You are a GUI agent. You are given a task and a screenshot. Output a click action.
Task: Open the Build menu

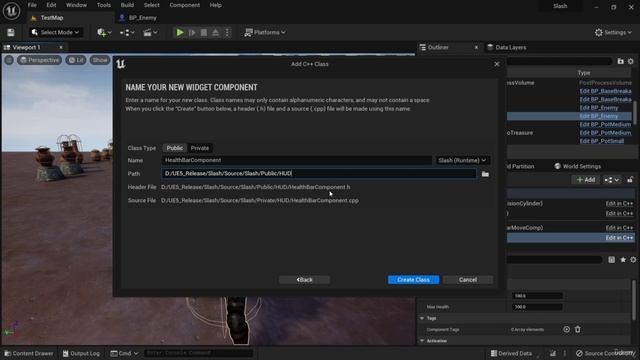(127, 5)
